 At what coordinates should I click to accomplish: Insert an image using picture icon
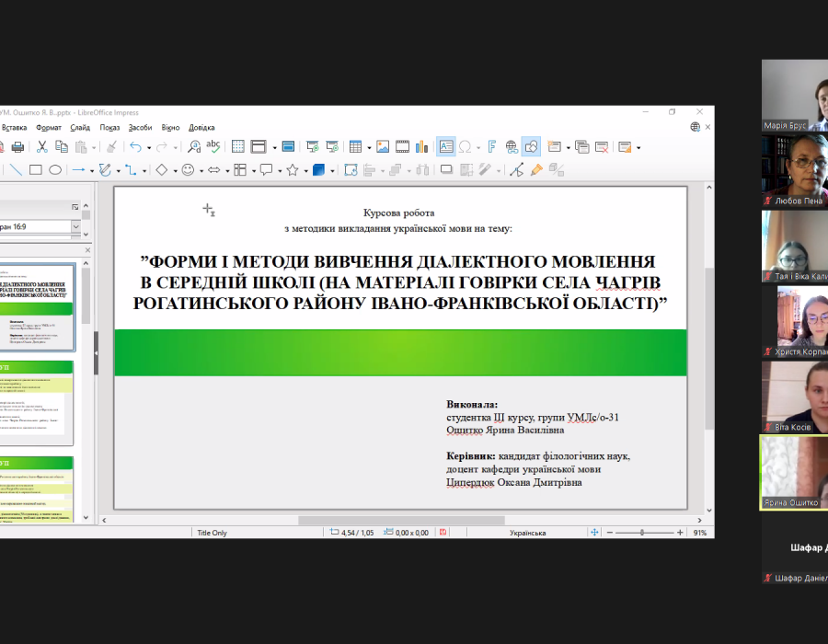click(x=383, y=146)
